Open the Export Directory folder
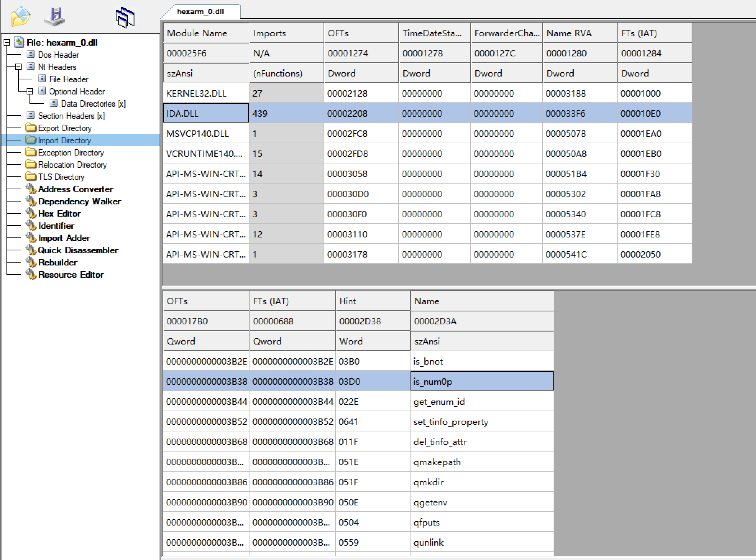This screenshot has height=560, width=756. pyautogui.click(x=65, y=128)
